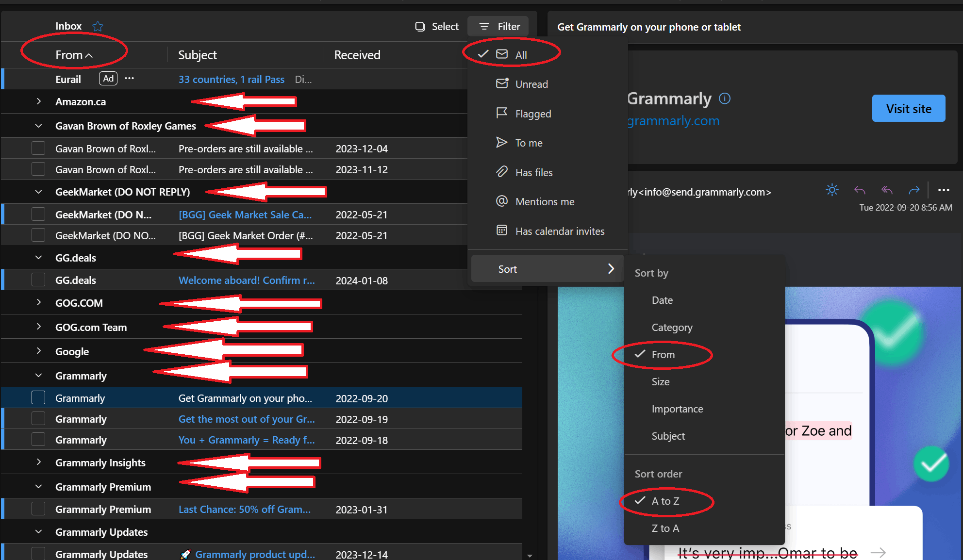Open Eurail ad options ellipsis

tap(129, 79)
